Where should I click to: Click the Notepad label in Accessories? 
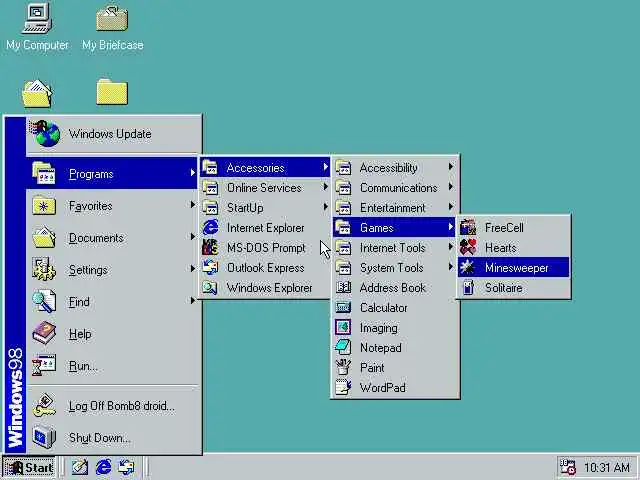click(380, 347)
